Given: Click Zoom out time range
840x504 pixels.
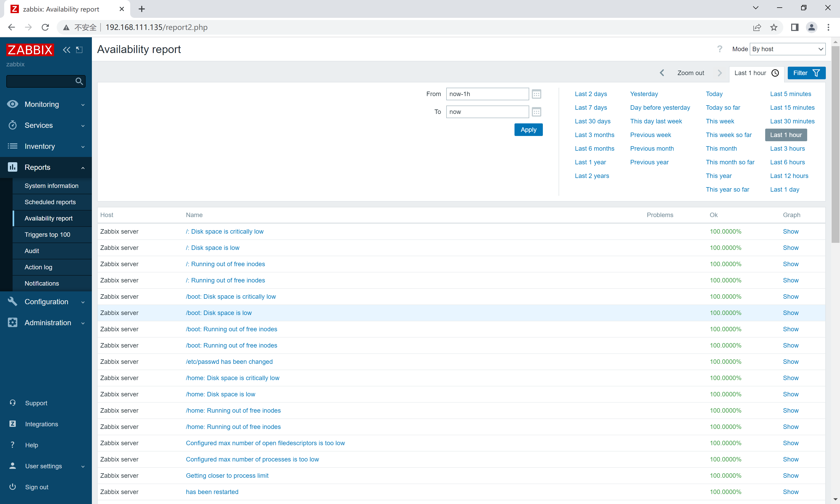Looking at the screenshot, I should (x=691, y=73).
